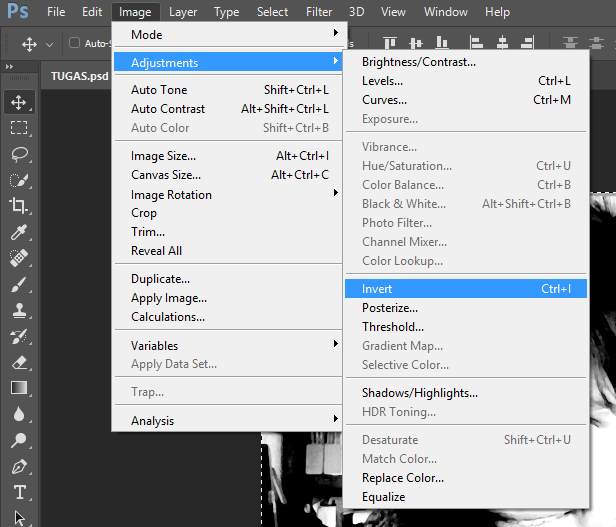616x527 pixels.
Task: Open the Filter menu
Action: (319, 12)
